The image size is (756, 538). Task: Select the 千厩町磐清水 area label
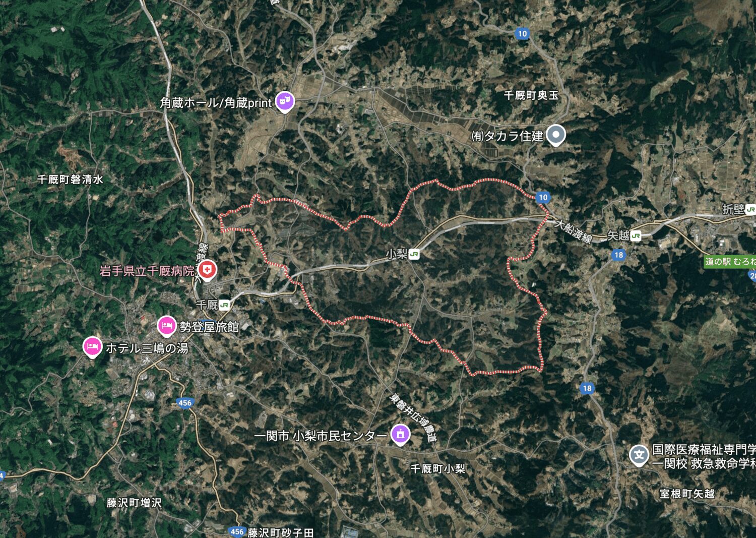70,179
